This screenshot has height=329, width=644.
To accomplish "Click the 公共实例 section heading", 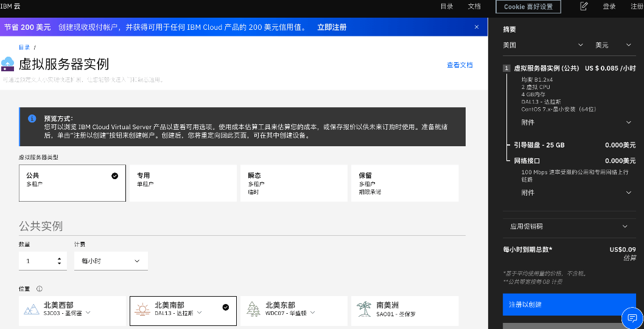I will [x=41, y=226].
